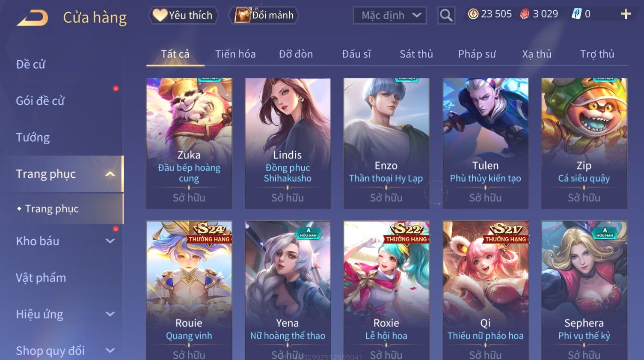644x360 pixels.
Task: Click the blue voucher currency icon
Action: coord(577,14)
